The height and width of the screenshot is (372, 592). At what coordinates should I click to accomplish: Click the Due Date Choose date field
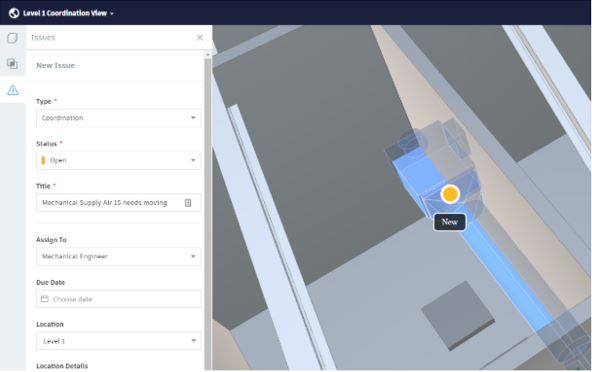pos(119,299)
